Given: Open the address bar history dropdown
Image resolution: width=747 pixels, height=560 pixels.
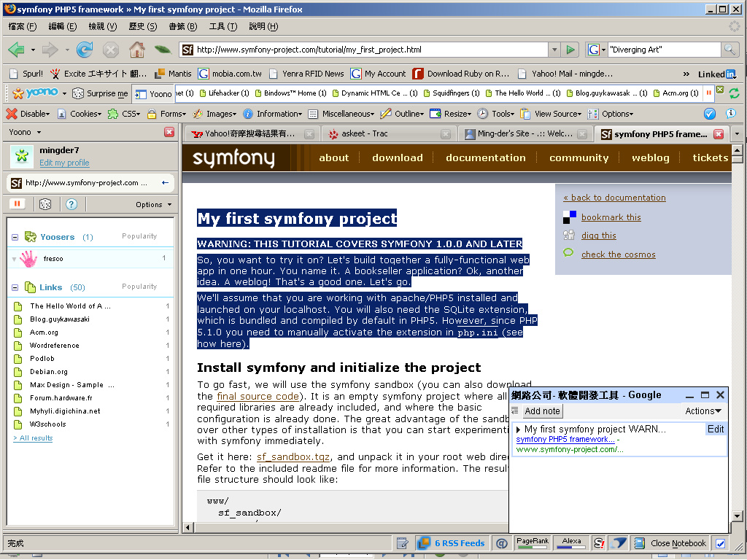Looking at the screenshot, I should click(x=554, y=50).
